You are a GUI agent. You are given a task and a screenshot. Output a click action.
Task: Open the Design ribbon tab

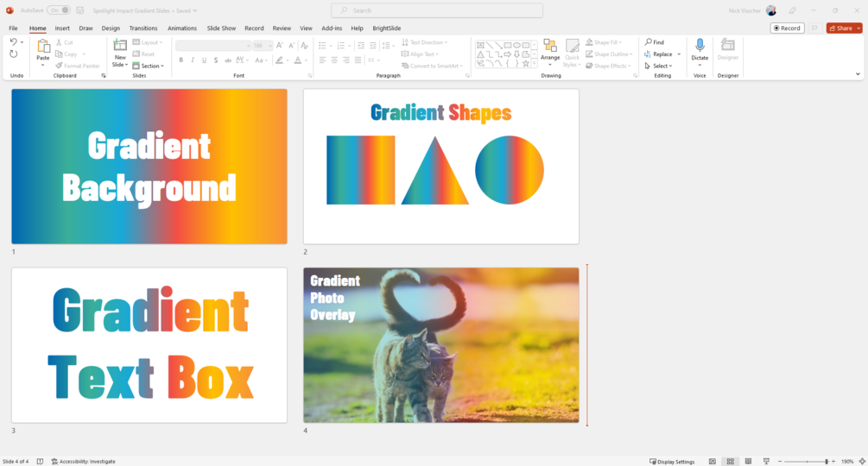(111, 28)
